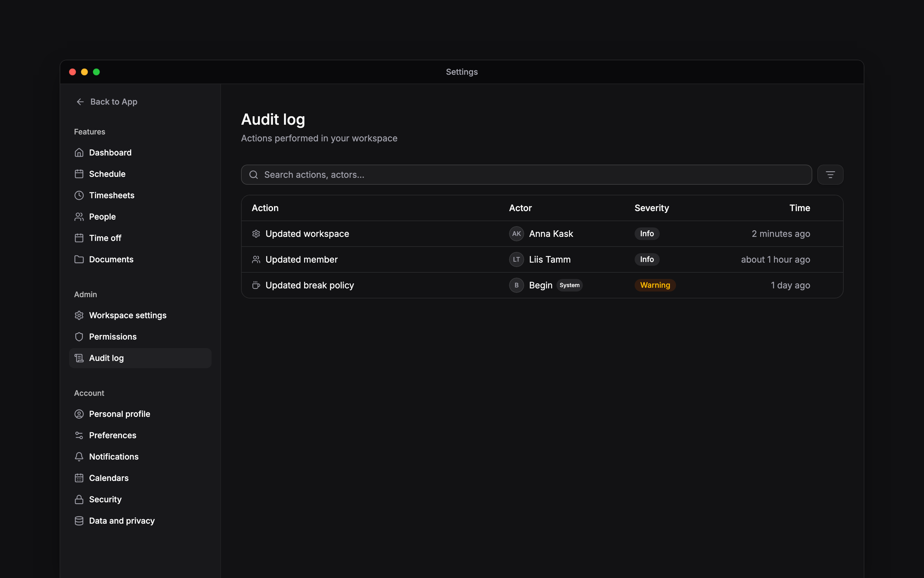Click the 2 minutes ago timestamp
This screenshot has width=924, height=578.
781,234
